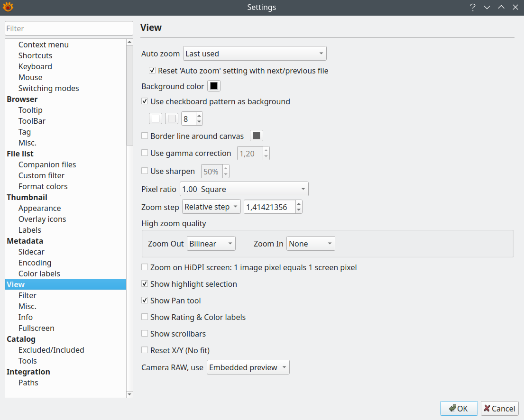Open the Zoom Out quality dropdown
Screen dimensions: 524x420
(x=211, y=244)
